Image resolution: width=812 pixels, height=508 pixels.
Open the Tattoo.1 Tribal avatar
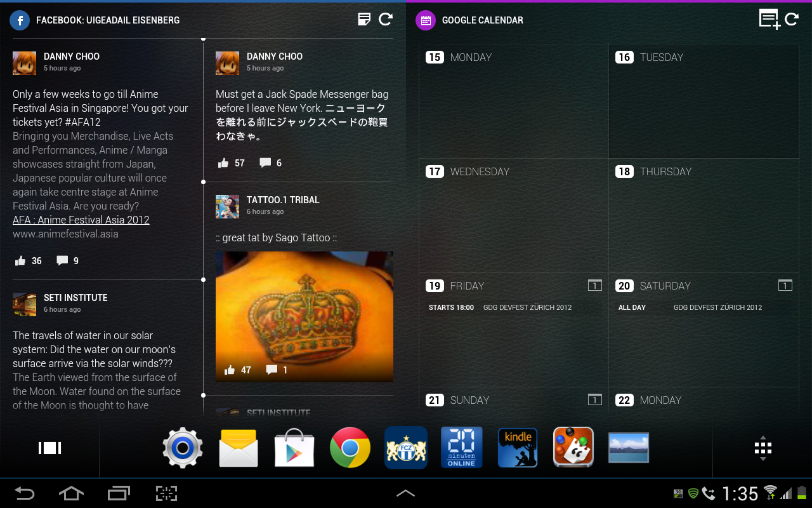(x=227, y=206)
